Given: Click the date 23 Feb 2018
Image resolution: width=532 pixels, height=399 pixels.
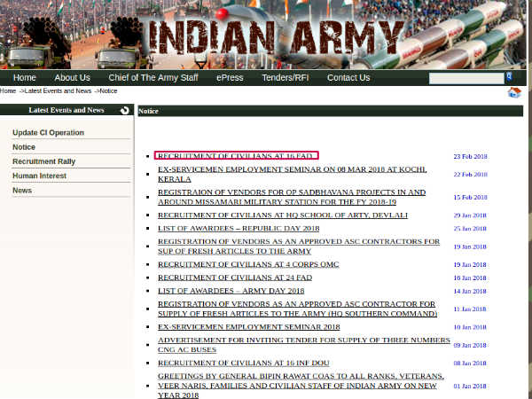Looking at the screenshot, I should click(x=470, y=156).
